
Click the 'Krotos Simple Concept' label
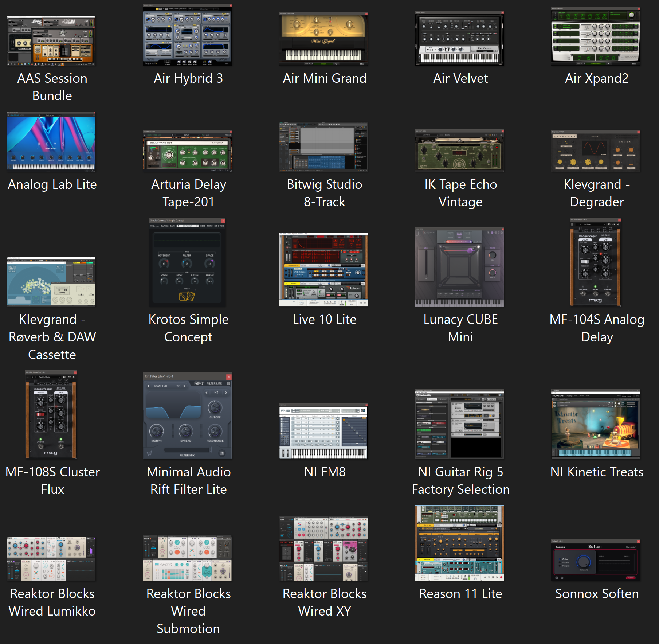pos(188,328)
